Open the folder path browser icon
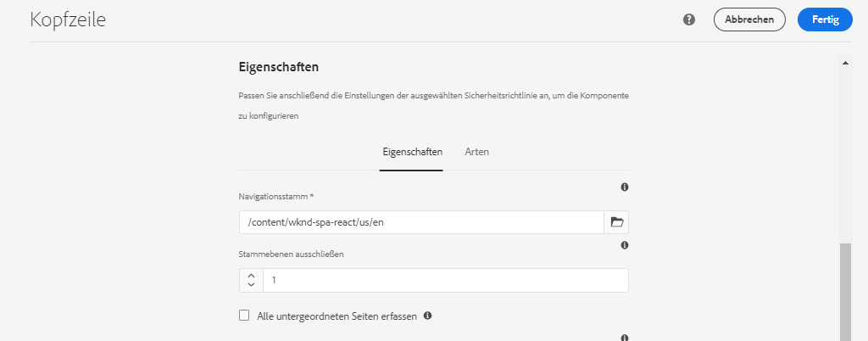 pos(617,222)
